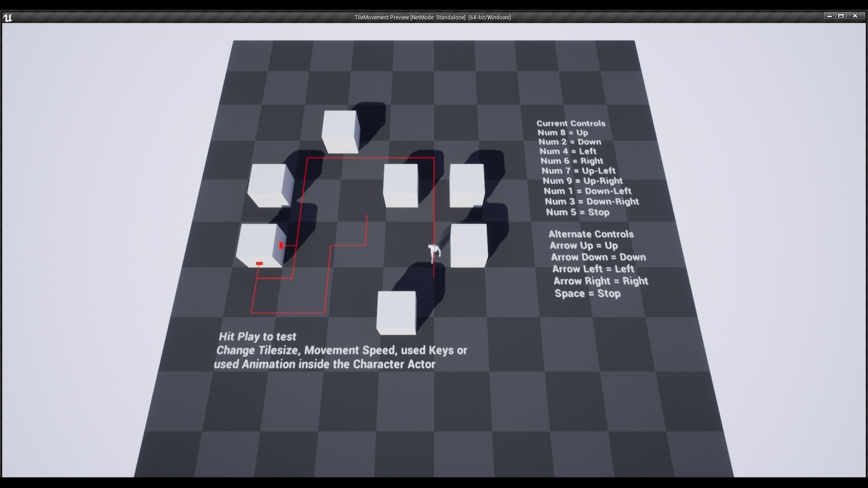Click 'Num 7 = Up-Left' text

[x=578, y=171]
